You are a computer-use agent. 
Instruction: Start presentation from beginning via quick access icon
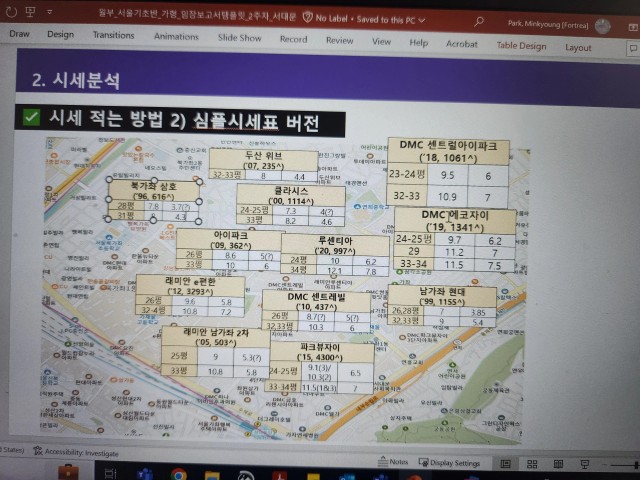pyautogui.click(x=31, y=12)
